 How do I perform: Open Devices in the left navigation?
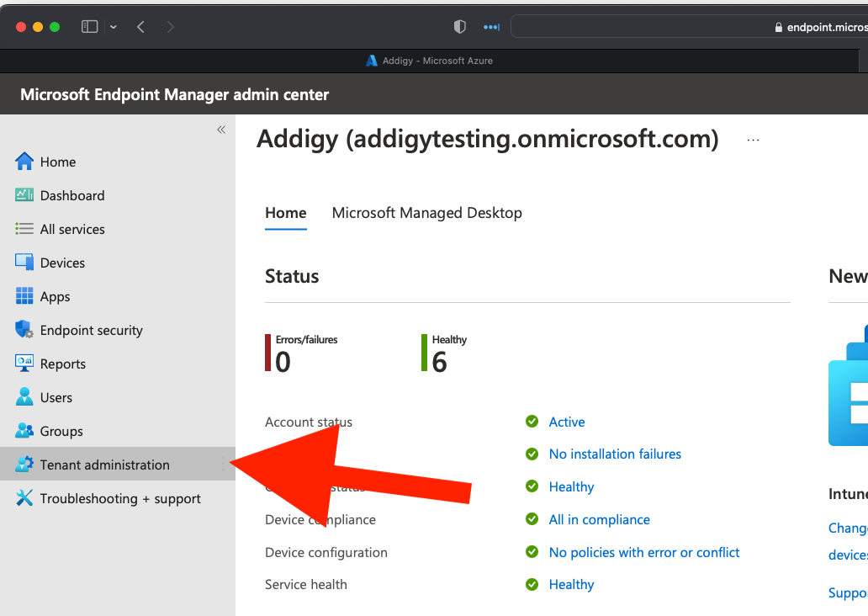coord(62,263)
